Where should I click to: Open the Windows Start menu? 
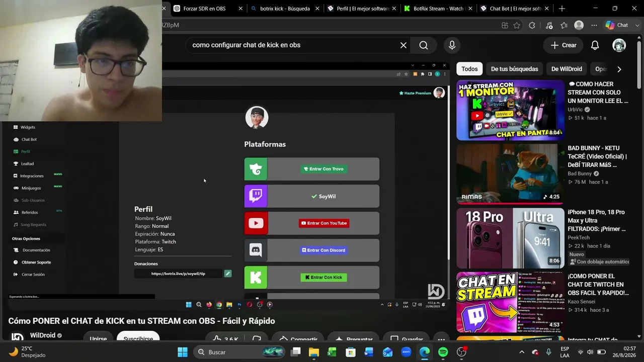pos(183,352)
